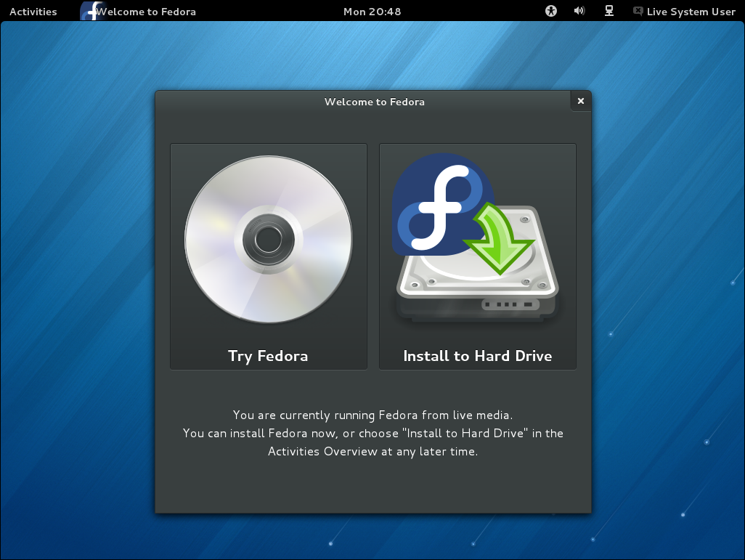Open the Universal Access accessibility menu
The height and width of the screenshot is (560, 745).
pyautogui.click(x=551, y=12)
